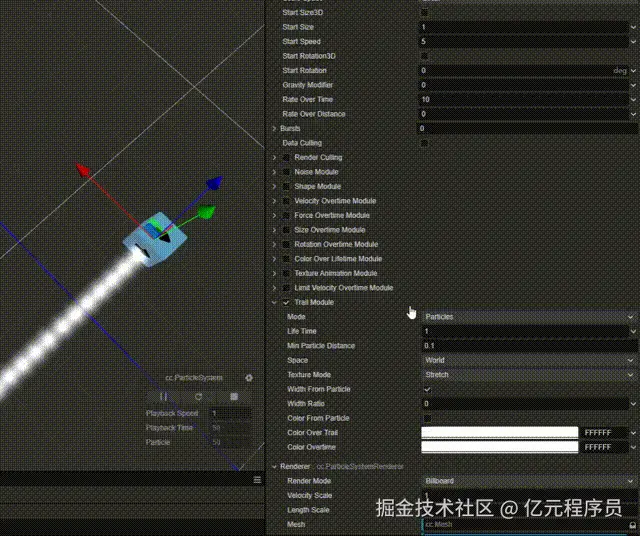This screenshot has width=640, height=536.
Task: Open Color Over Trail mode arrow
Action: pyautogui.click(x=633, y=433)
